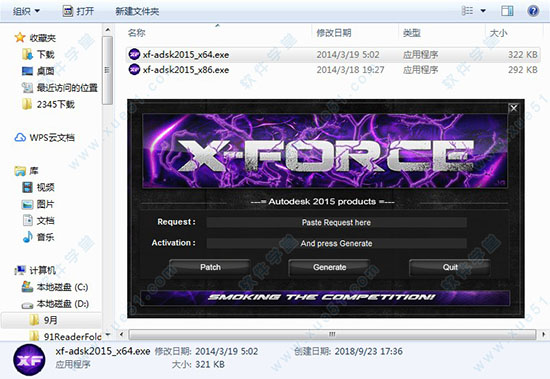Click date 2014/3/18 19:27 cell
Screen dimensions: 550x379
click(x=350, y=70)
